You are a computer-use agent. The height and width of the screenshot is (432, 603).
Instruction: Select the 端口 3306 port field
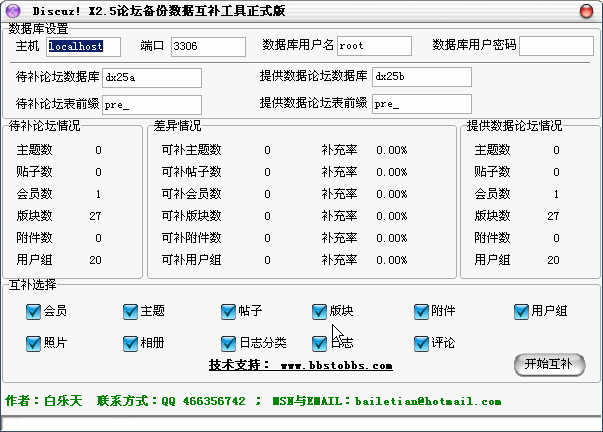click(x=208, y=47)
